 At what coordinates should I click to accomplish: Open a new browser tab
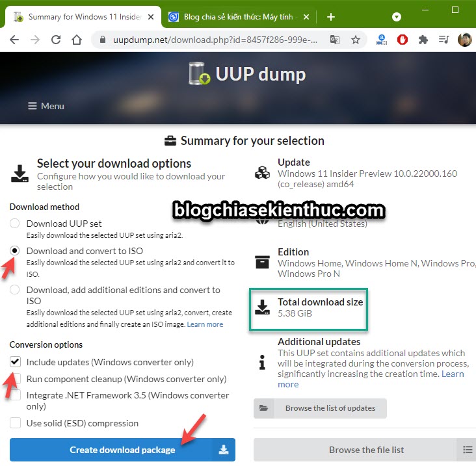pos(331,17)
